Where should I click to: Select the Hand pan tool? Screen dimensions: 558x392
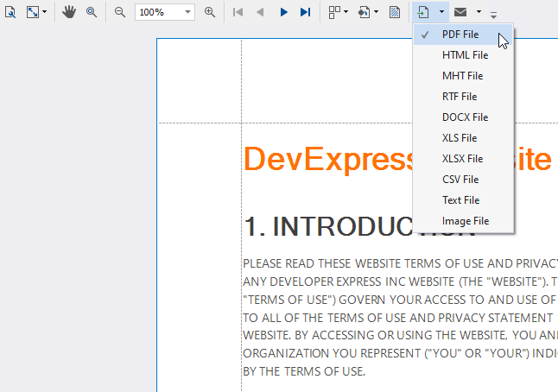[x=69, y=12]
